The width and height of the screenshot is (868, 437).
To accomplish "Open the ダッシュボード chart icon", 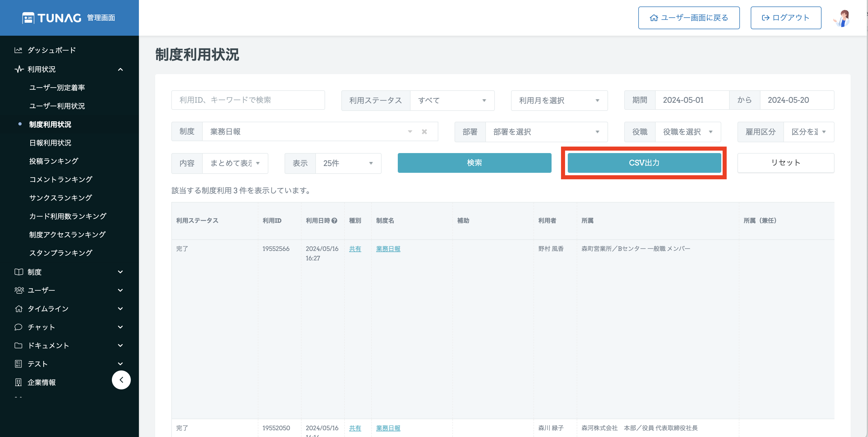I will [x=18, y=50].
